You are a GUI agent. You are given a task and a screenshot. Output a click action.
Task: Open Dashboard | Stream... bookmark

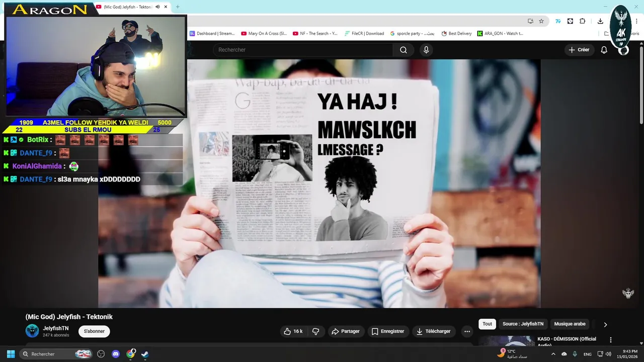[212, 34]
